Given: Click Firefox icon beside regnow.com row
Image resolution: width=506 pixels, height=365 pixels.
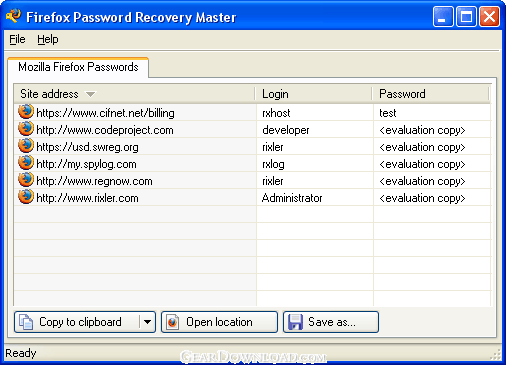Looking at the screenshot, I should tap(26, 180).
